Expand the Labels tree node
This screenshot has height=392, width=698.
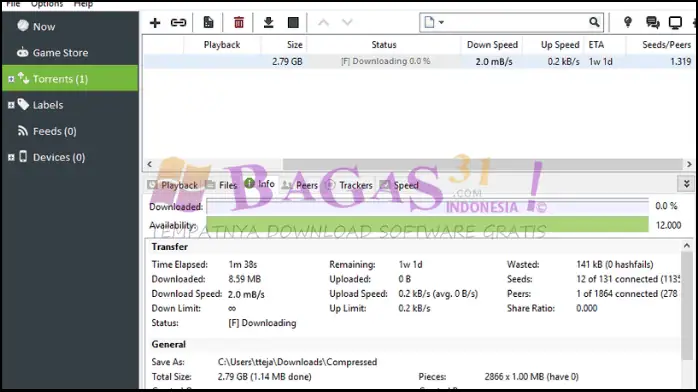[x=11, y=105]
